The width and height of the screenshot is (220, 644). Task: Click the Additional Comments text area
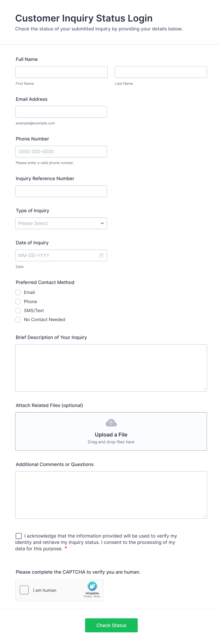click(111, 495)
